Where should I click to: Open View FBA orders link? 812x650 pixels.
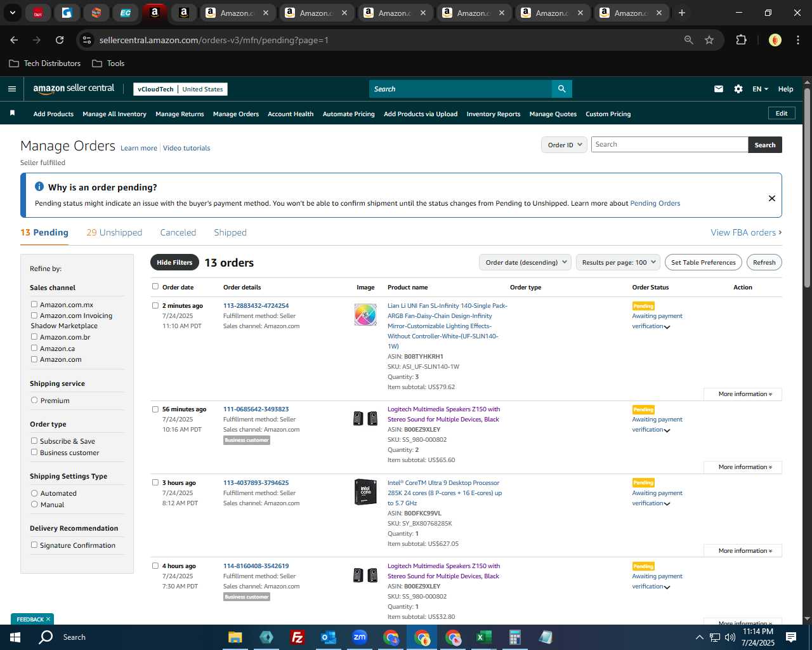(x=746, y=232)
